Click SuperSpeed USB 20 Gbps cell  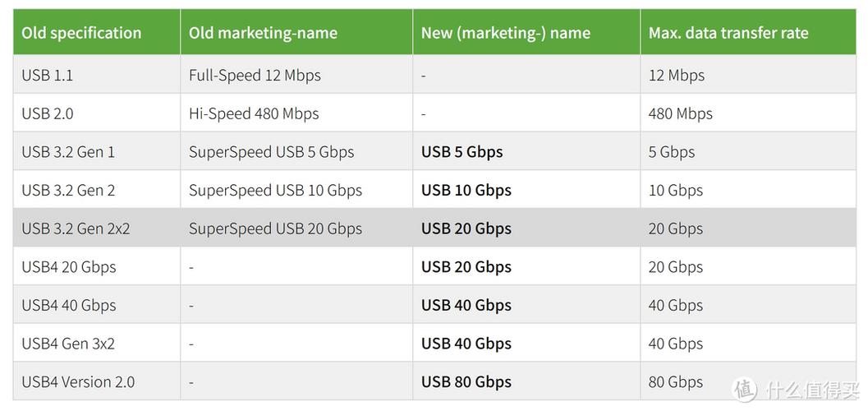pyautogui.click(x=296, y=229)
